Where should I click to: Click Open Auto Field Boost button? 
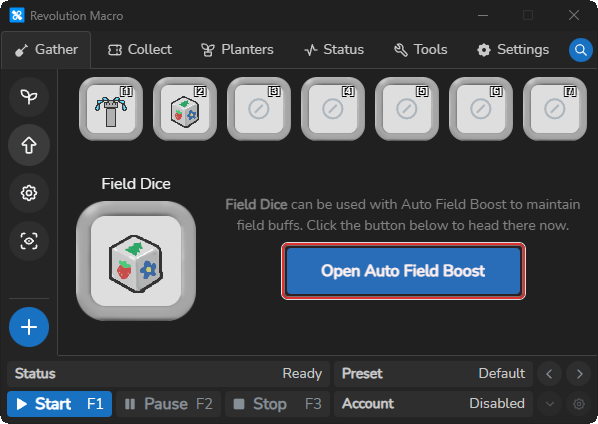click(403, 271)
